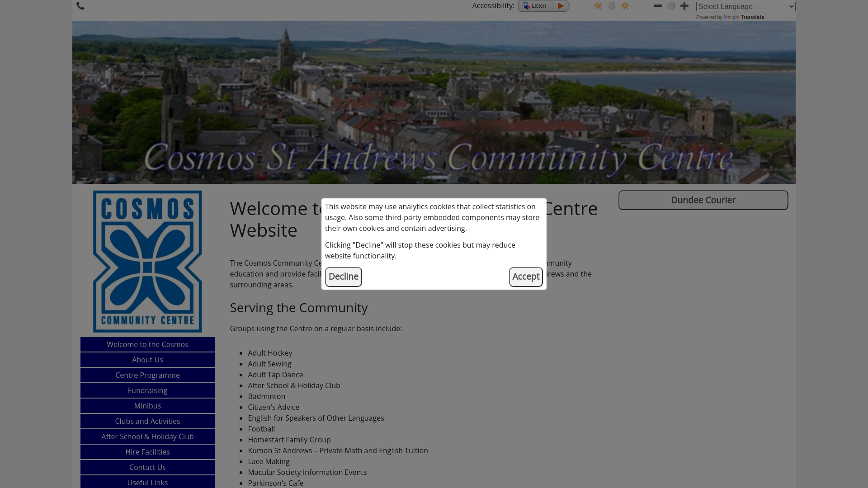The image size is (868, 488).
Task: Click the phone icon in the top bar
Action: point(80,6)
